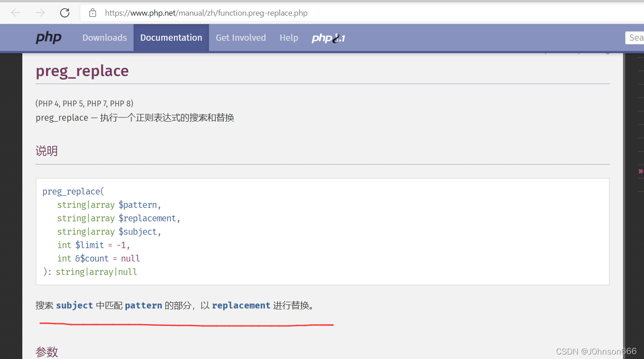Click the 参数 section heading
The image size is (644, 359).
[x=46, y=352]
